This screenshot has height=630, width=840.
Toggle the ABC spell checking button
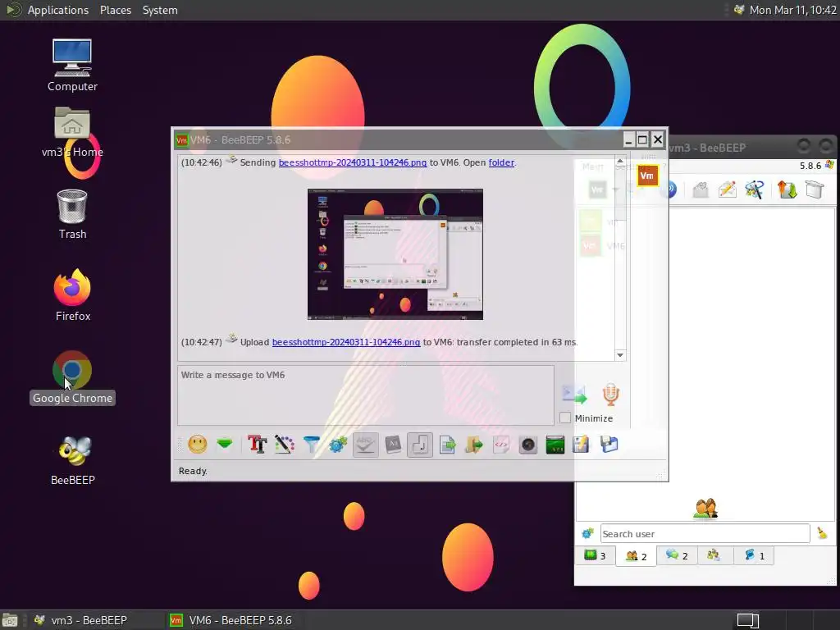point(365,445)
